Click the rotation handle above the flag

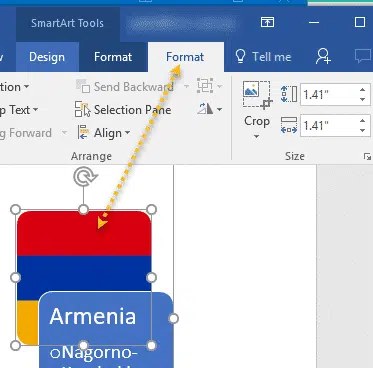pos(85,176)
